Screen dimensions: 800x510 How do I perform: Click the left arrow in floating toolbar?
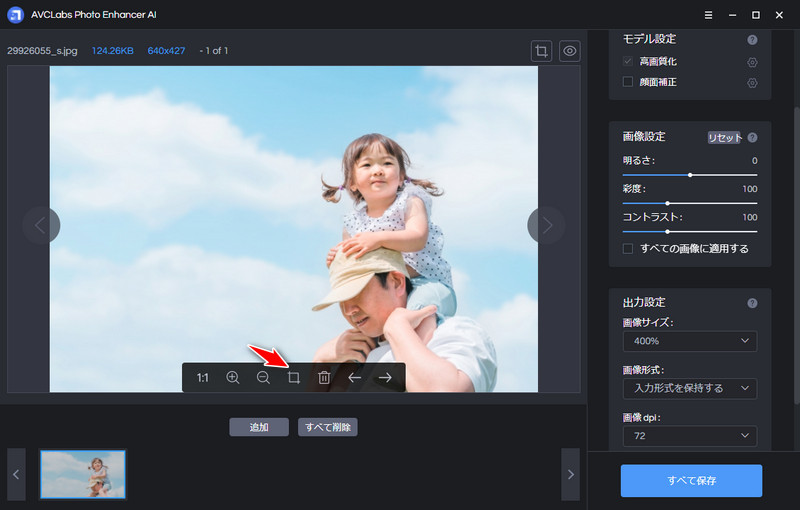click(355, 377)
